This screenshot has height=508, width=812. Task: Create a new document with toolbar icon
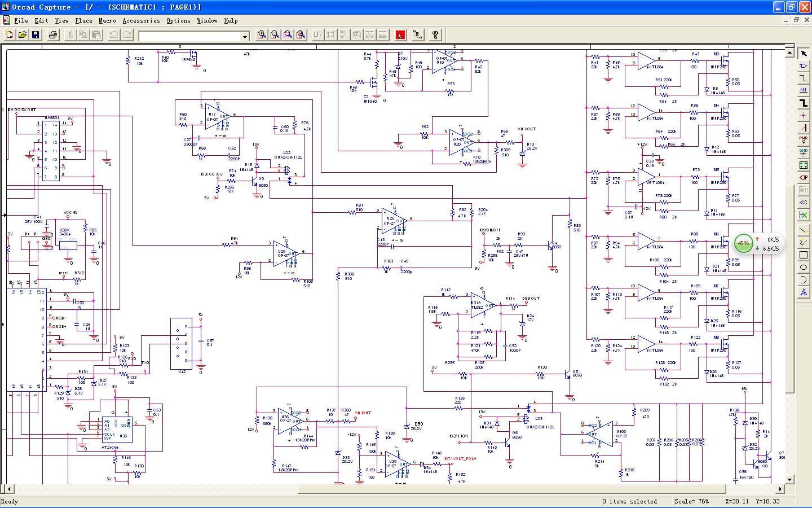tap(9, 35)
